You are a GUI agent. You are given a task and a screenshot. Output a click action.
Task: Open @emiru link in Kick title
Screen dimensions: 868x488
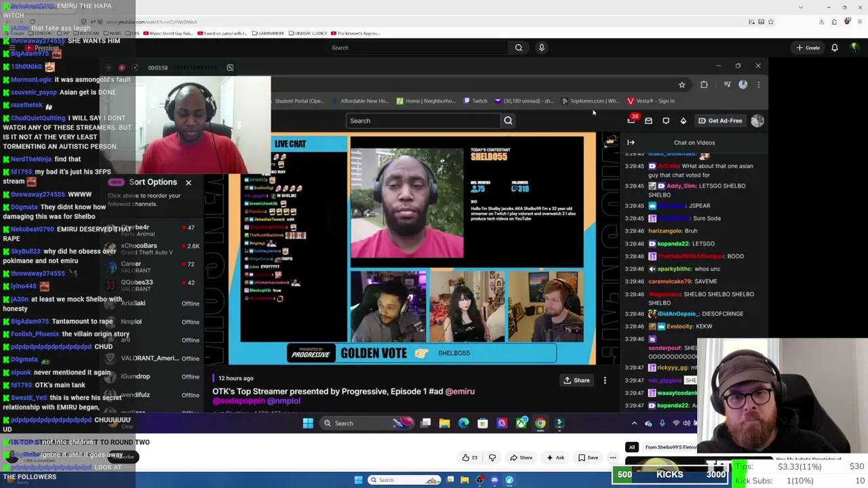click(x=460, y=391)
